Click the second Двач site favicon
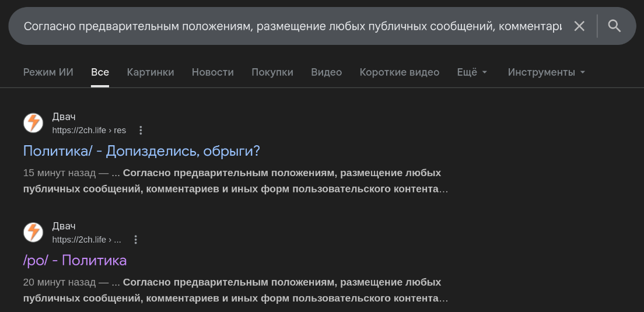Screen dimensions: 644x312 [x=33, y=232]
